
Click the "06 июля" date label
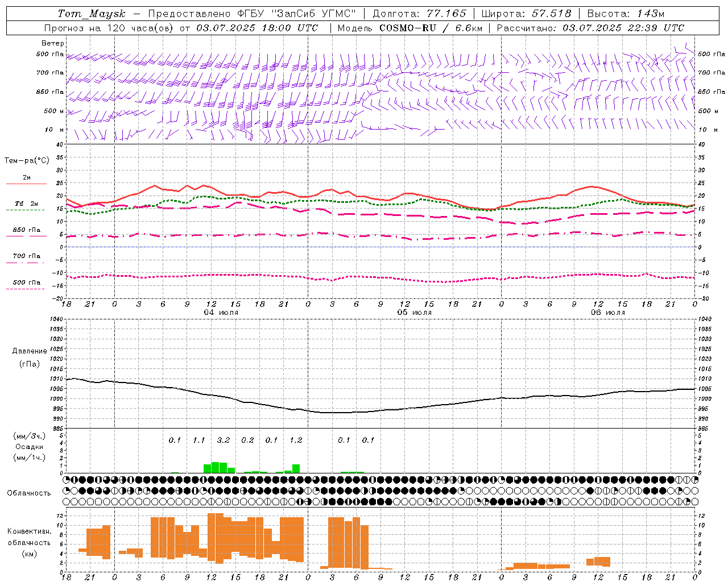tap(608, 313)
